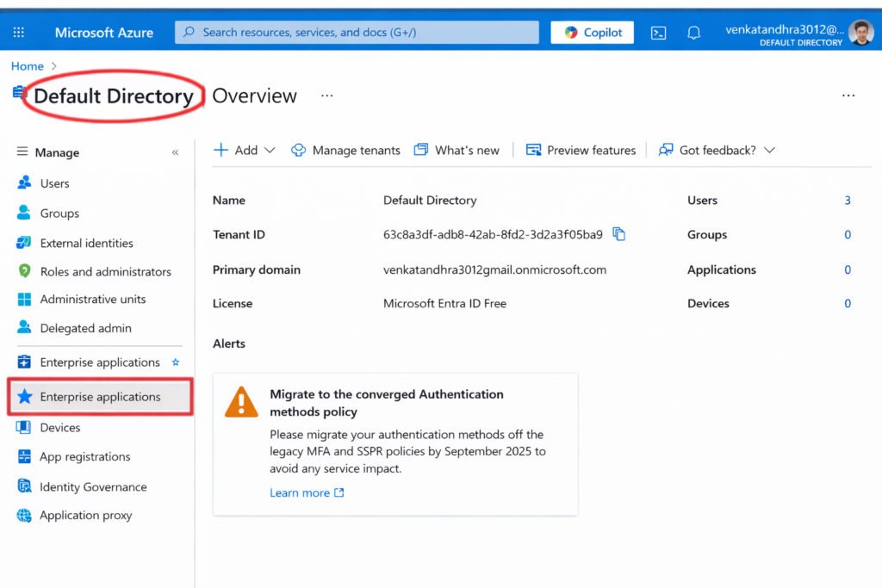This screenshot has height=588, width=882.
Task: Click the small outlined star after Enterprise applications
Action: (x=176, y=362)
